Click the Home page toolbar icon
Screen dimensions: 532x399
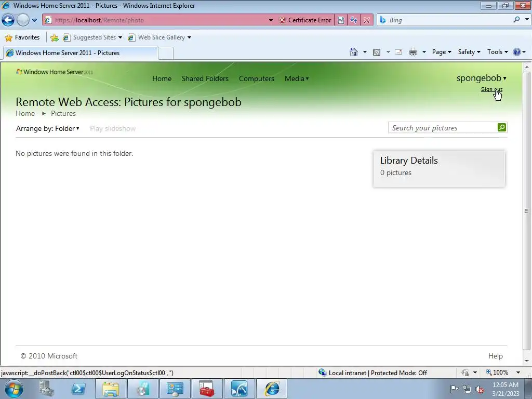tap(353, 52)
